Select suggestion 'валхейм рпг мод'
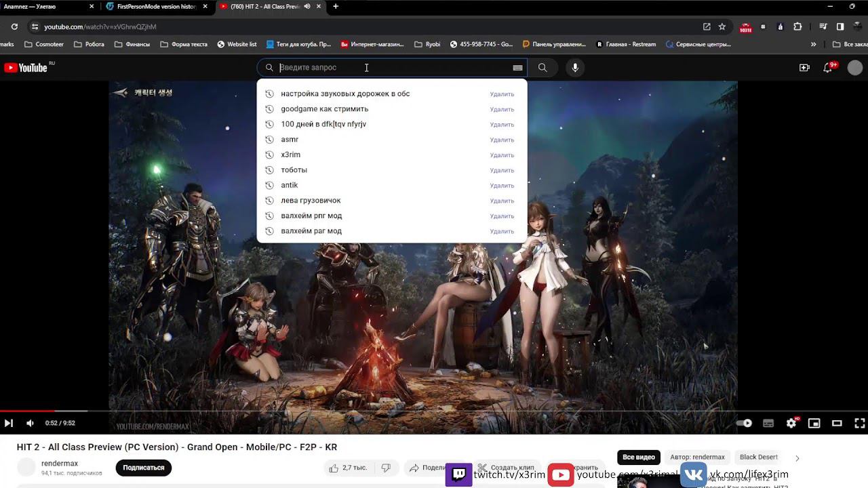868x488 pixels. [x=392, y=216]
